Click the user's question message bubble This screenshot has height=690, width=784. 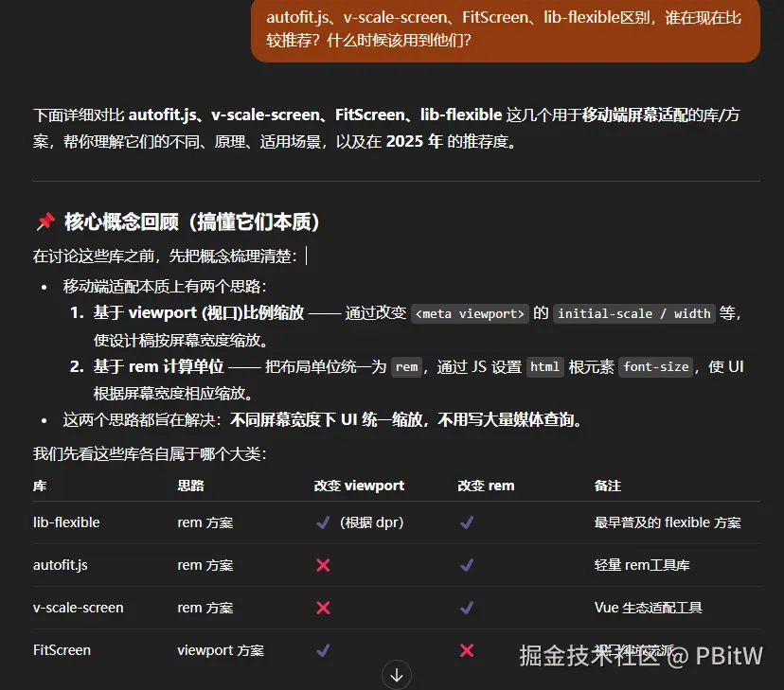pos(506,30)
